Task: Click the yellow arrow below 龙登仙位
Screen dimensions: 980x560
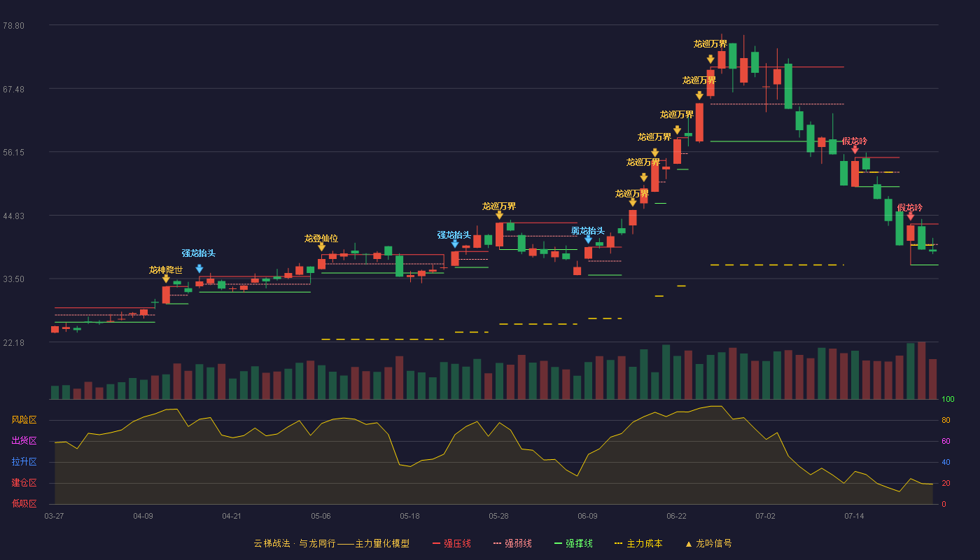Action: coord(321,247)
